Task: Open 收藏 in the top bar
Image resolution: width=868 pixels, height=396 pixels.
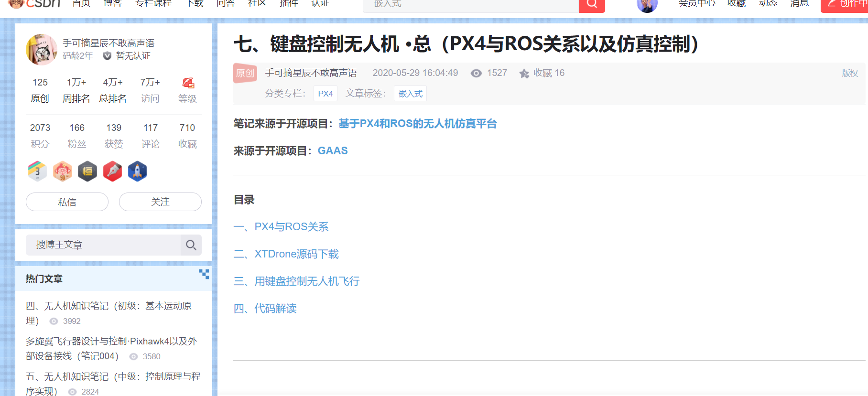Action: (737, 4)
